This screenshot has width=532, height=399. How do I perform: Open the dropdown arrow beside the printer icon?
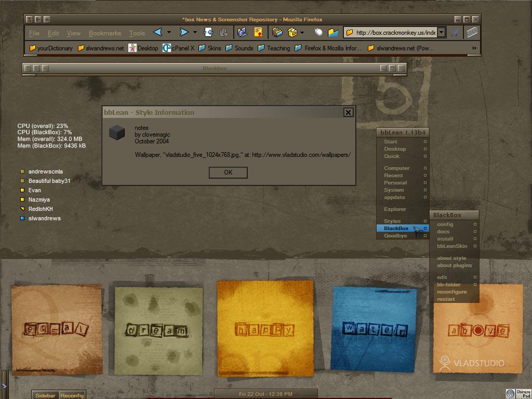point(302,33)
